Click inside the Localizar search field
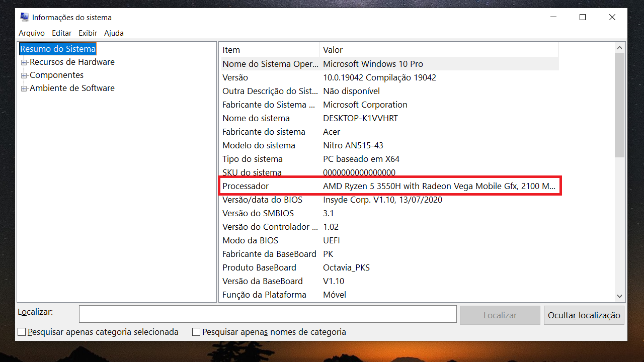The image size is (644, 362). pyautogui.click(x=268, y=314)
